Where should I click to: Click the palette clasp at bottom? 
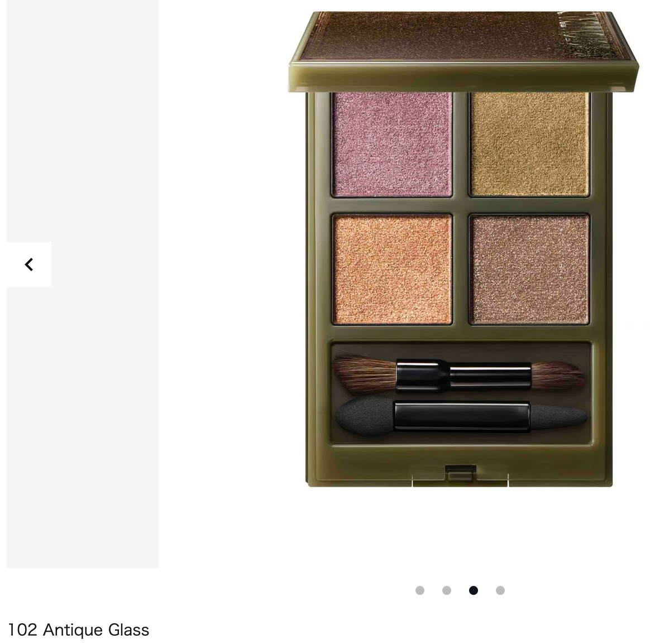pos(461,473)
